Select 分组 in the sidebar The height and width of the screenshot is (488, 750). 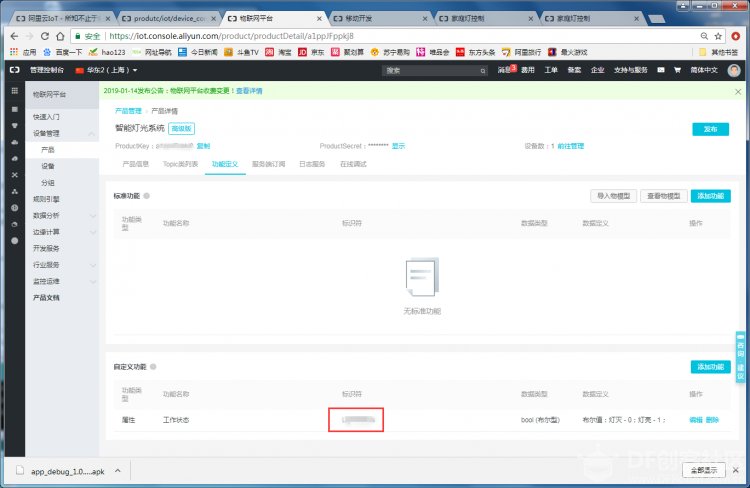click(48, 183)
